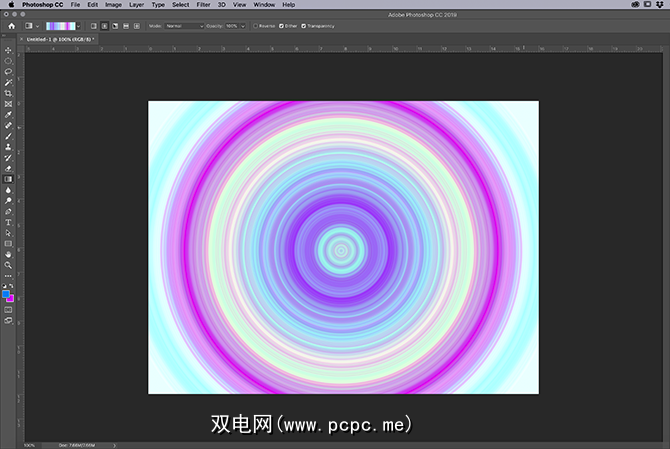
Task: Click the foreground color swatch
Action: pos(6,294)
